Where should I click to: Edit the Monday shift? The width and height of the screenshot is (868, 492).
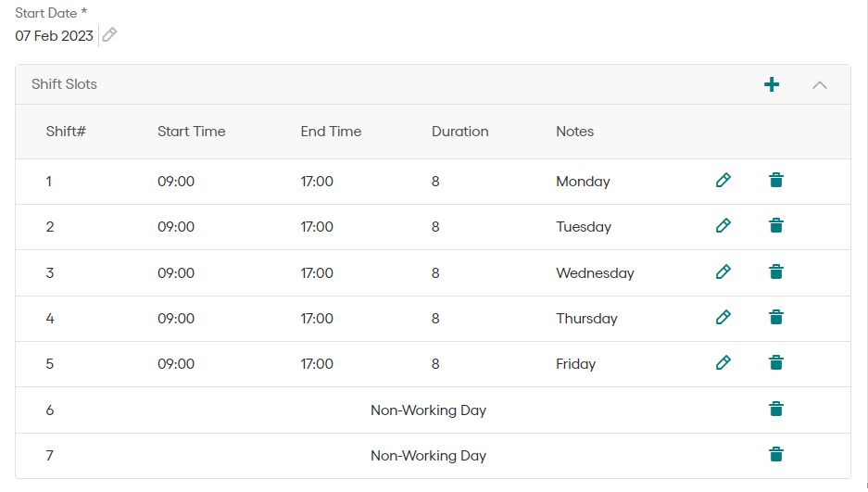point(723,181)
